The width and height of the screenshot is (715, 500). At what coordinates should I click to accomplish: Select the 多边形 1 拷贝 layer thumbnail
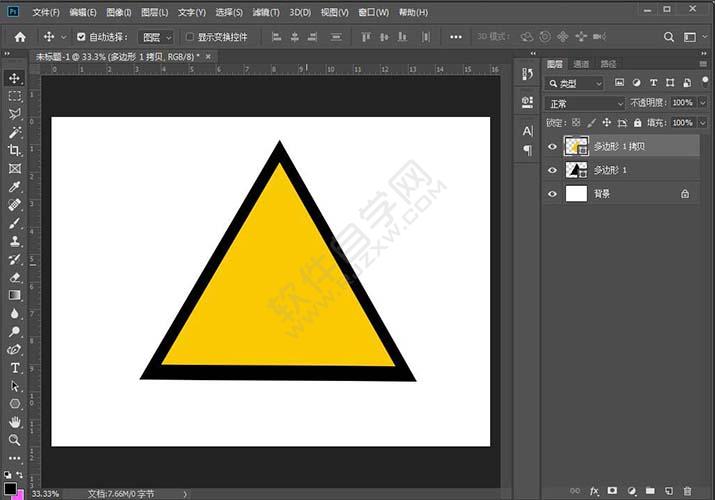pos(576,146)
